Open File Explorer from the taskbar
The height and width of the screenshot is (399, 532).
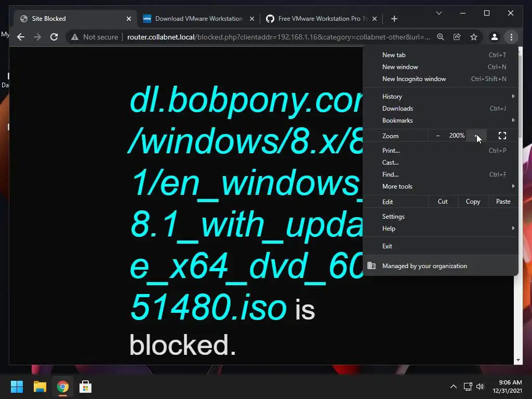click(39, 387)
